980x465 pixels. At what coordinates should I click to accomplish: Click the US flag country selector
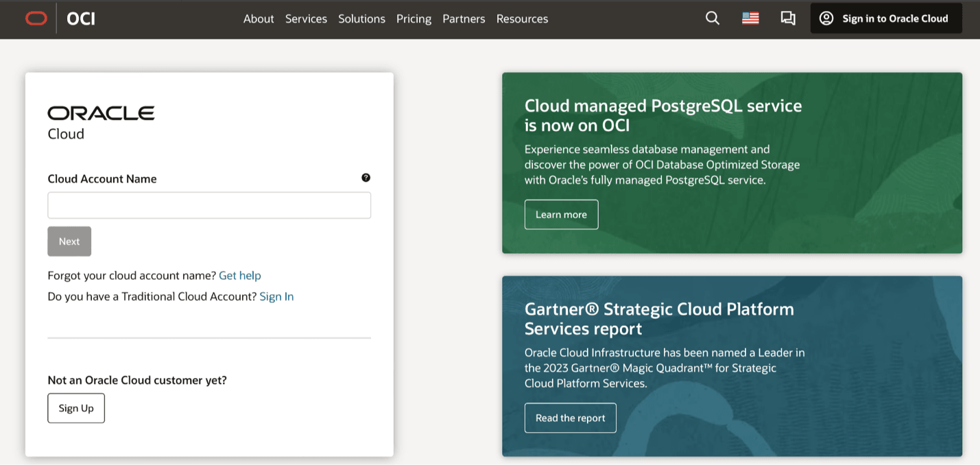(750, 19)
